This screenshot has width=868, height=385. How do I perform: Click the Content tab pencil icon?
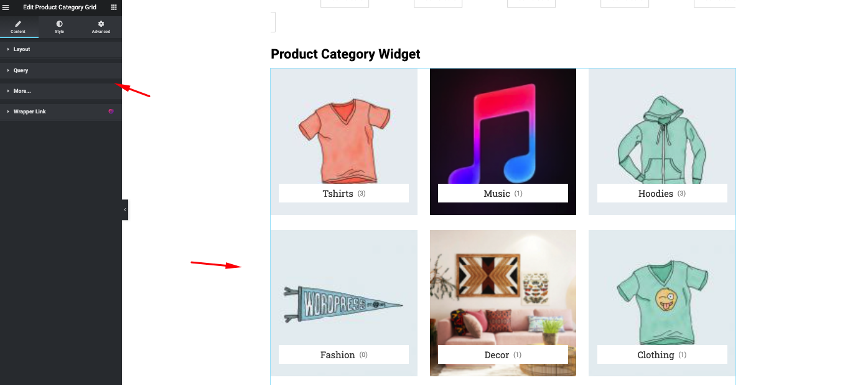coord(18,23)
